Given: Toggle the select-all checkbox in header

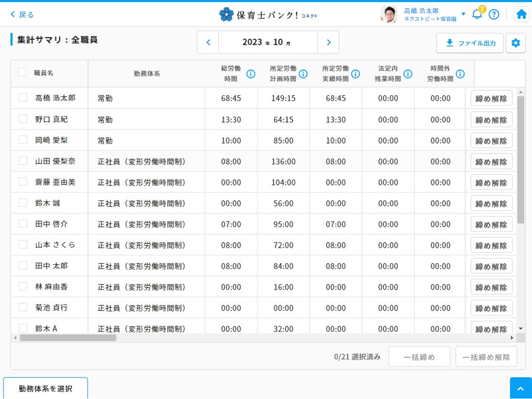Looking at the screenshot, I should [x=22, y=72].
